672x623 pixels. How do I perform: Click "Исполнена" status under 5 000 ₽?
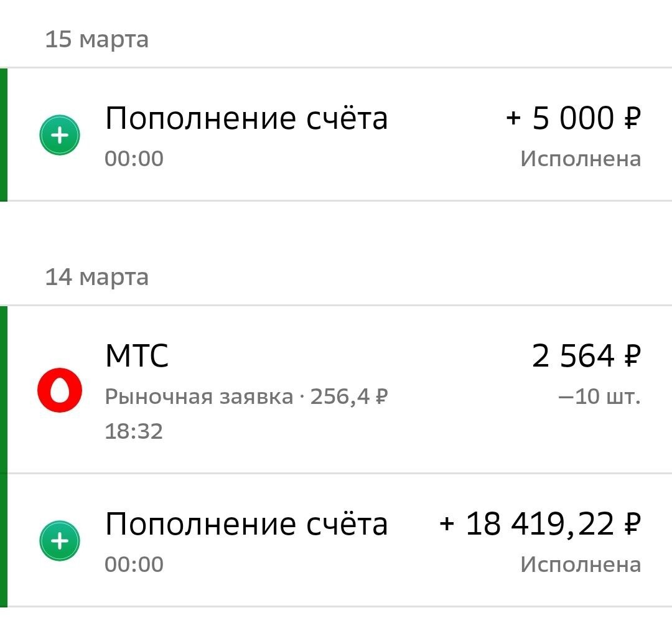tap(580, 159)
